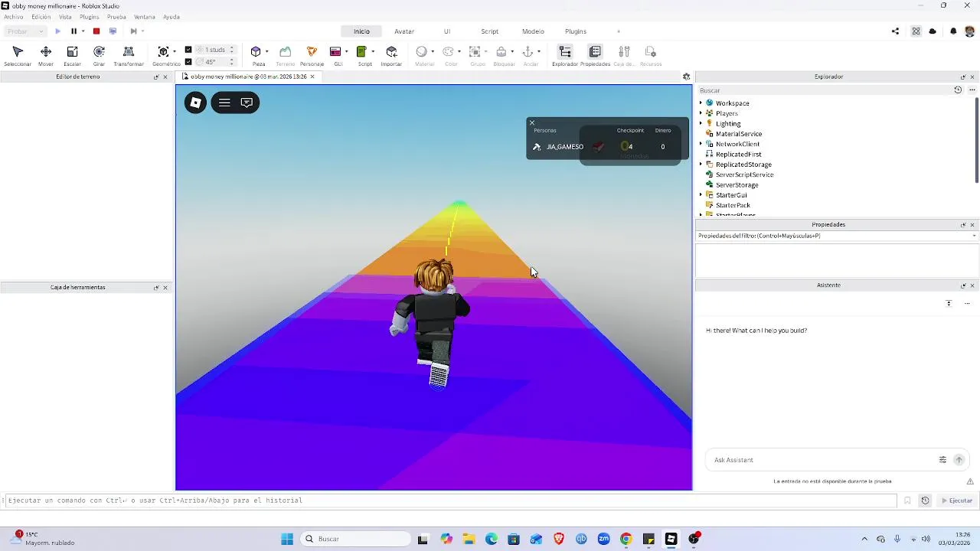The image size is (980, 551).
Task: Click the cloud publish status icon
Action: [933, 31]
